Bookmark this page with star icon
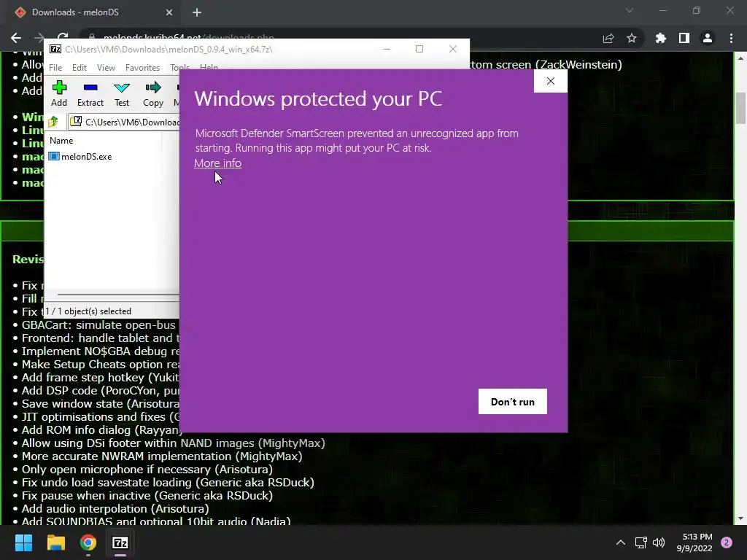Screen dimensions: 747x560 coord(632,38)
